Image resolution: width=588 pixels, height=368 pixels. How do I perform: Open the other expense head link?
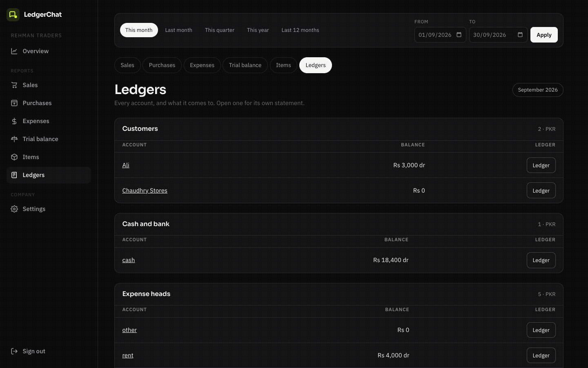tap(129, 330)
